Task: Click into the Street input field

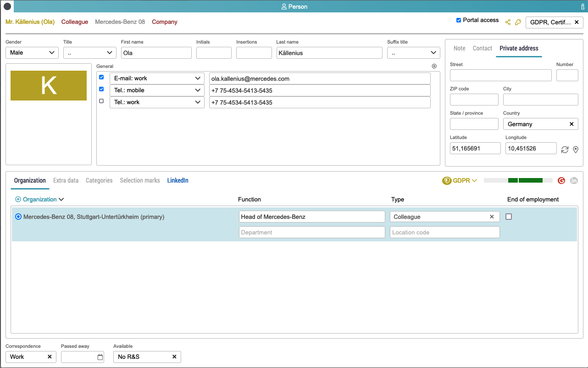Action: click(500, 75)
